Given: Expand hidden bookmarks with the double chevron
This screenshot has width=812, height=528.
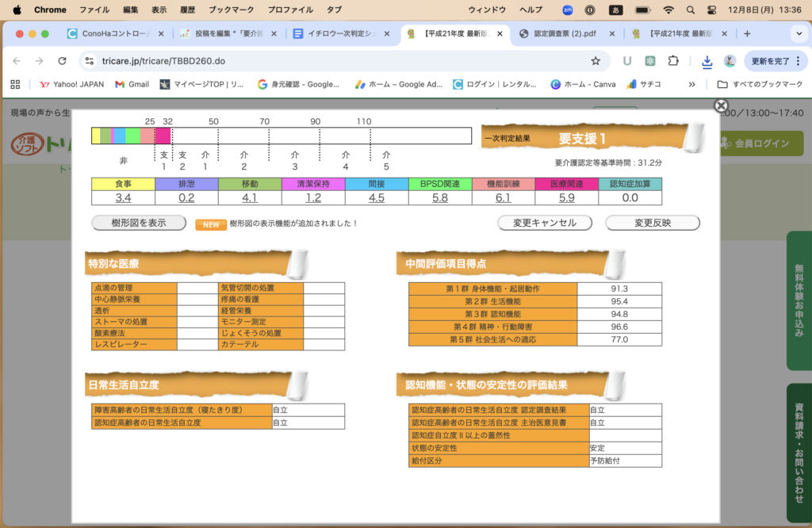Looking at the screenshot, I should [x=691, y=84].
